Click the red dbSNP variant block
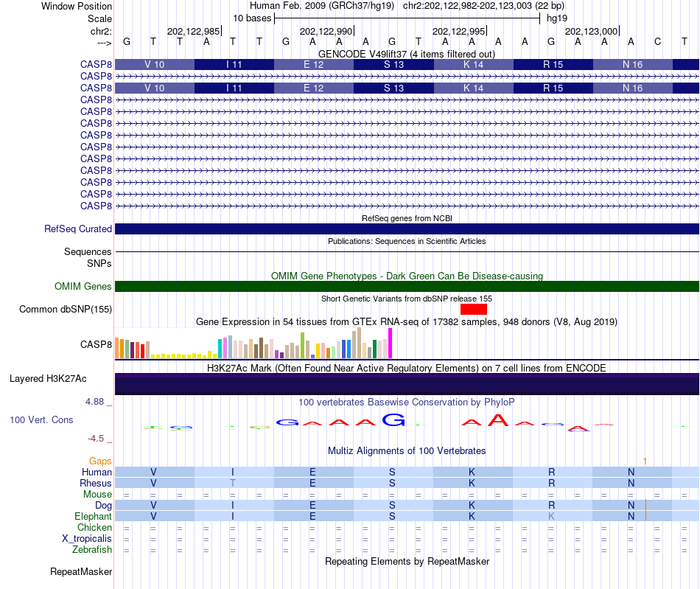Image resolution: width=700 pixels, height=589 pixels. (473, 310)
